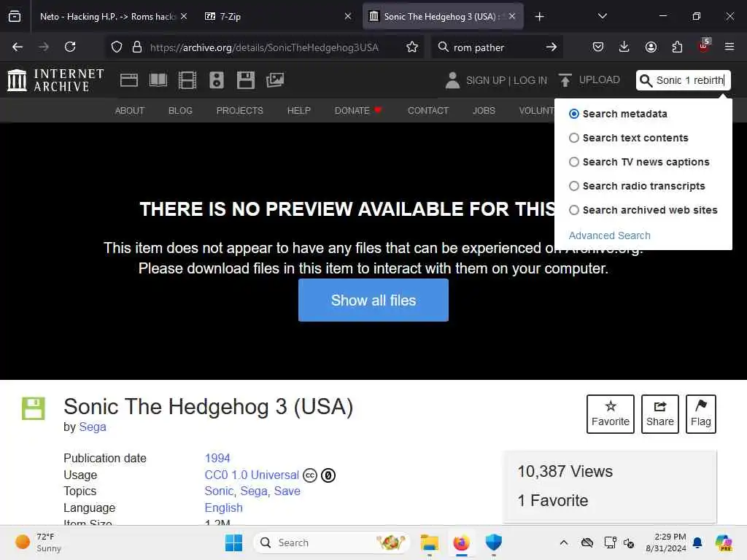747x560 pixels.
Task: Open the Firefox account icon
Action: 651,47
